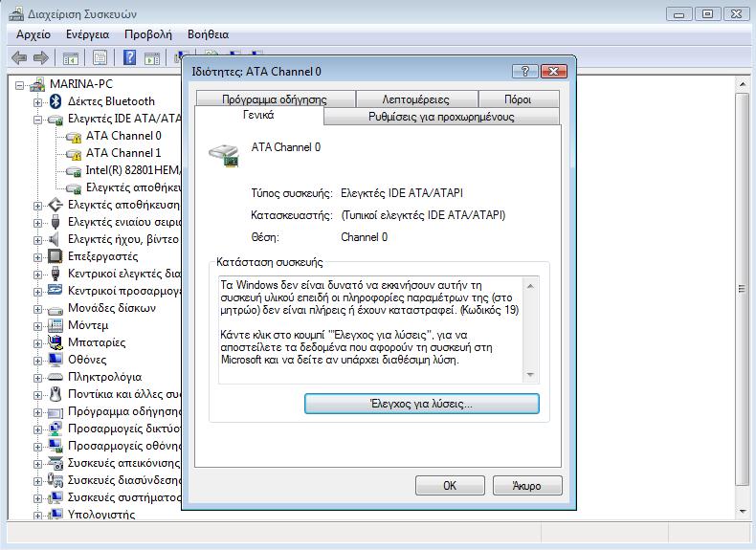Expand the Πληκτρολόγια node

coord(37,378)
